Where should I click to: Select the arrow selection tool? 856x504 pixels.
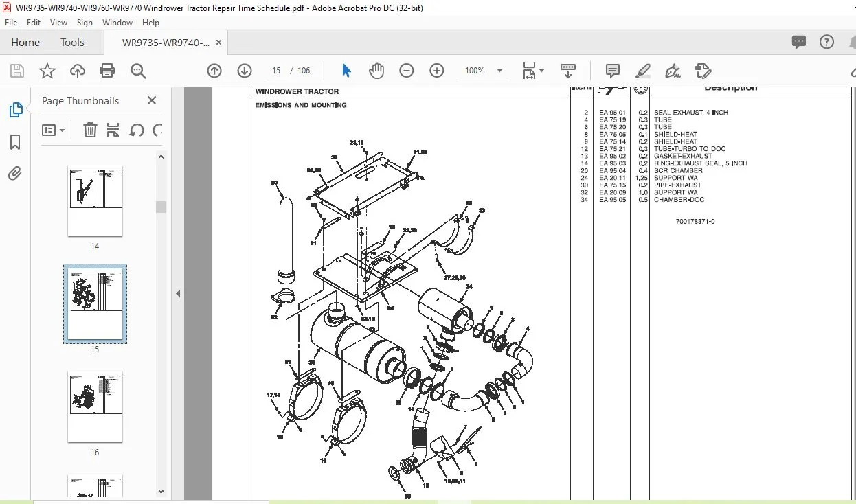[346, 71]
